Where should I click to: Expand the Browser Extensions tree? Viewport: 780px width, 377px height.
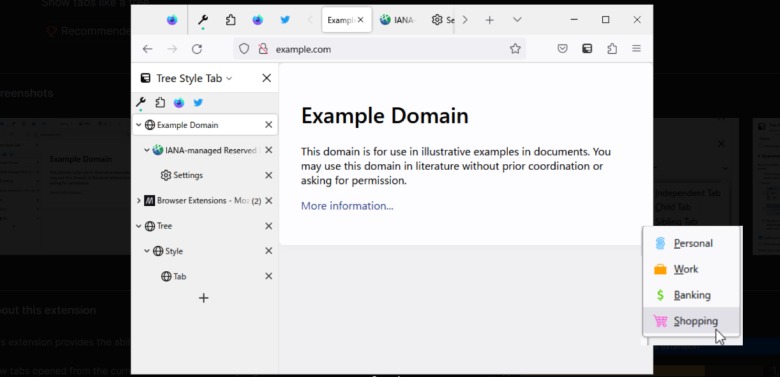(x=138, y=200)
